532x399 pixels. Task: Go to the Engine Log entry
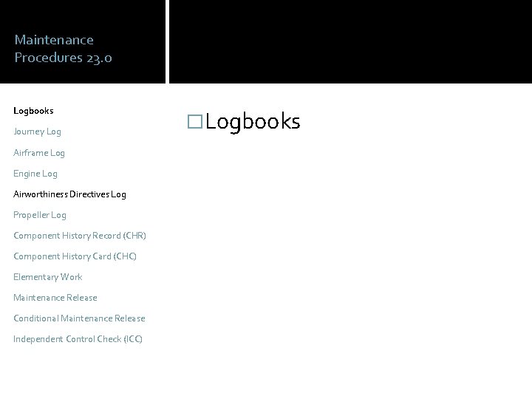click(35, 174)
